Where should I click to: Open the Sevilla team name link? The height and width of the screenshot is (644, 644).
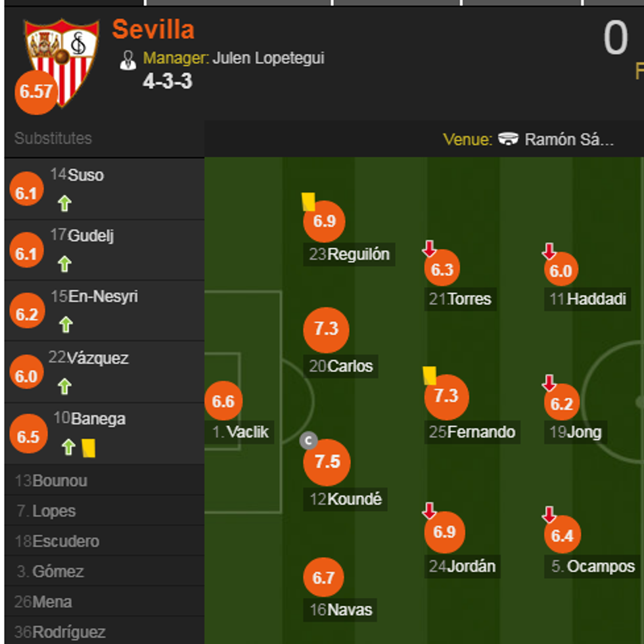(153, 30)
